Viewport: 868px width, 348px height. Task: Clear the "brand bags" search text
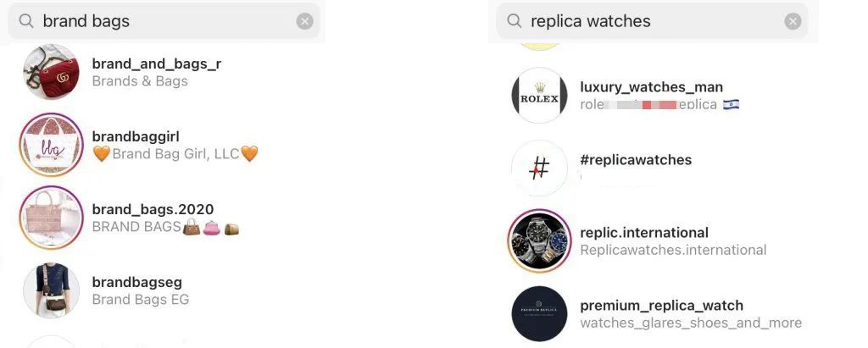[304, 21]
